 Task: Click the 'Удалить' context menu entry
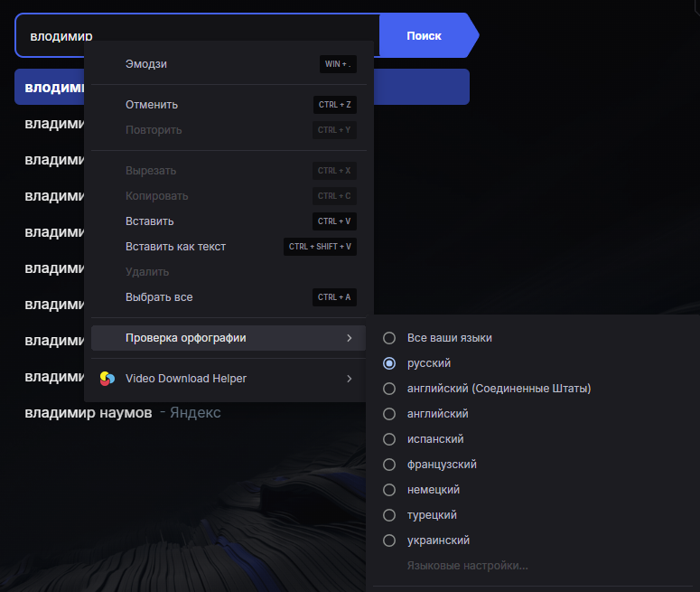click(x=229, y=272)
